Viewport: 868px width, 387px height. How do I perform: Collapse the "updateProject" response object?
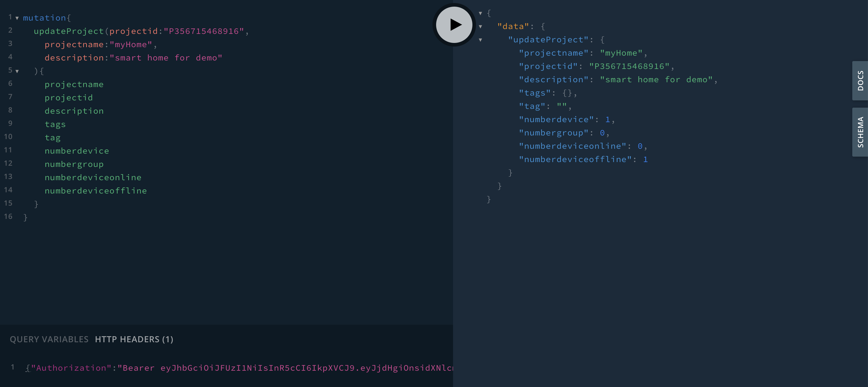click(481, 40)
